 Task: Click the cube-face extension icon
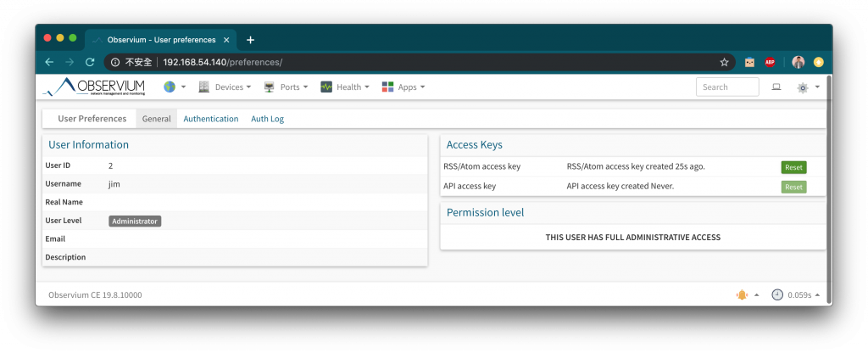pyautogui.click(x=749, y=62)
